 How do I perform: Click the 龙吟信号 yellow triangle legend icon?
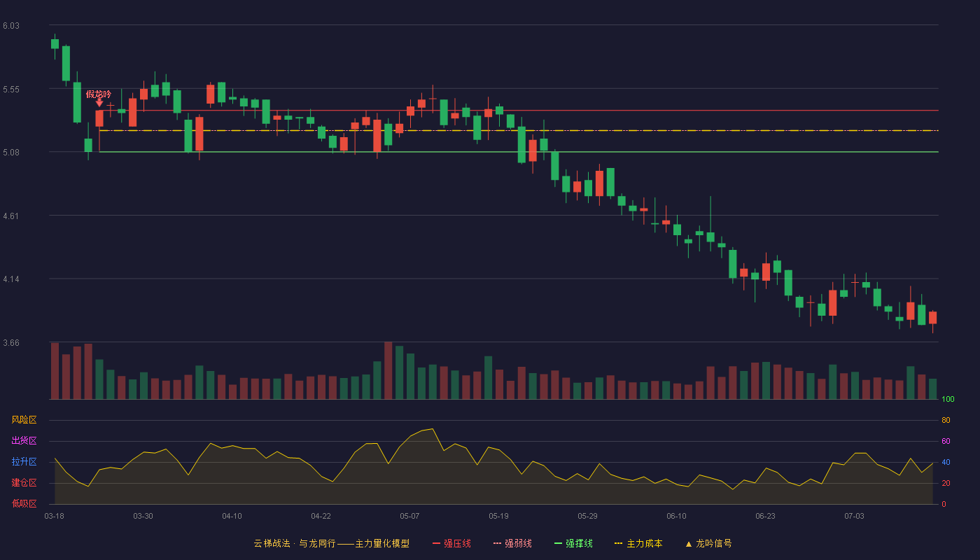(x=688, y=544)
